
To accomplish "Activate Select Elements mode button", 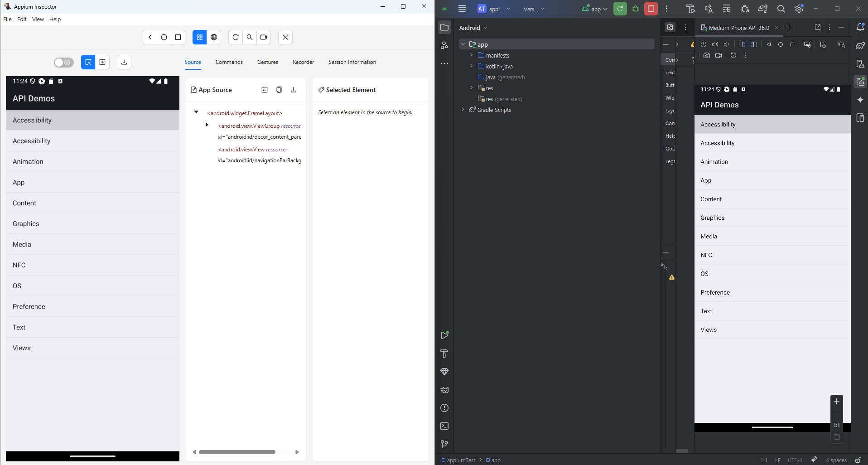I will coord(88,62).
